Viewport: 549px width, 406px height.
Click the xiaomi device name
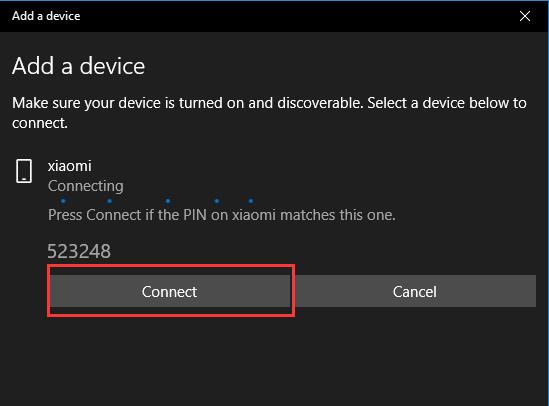(70, 166)
